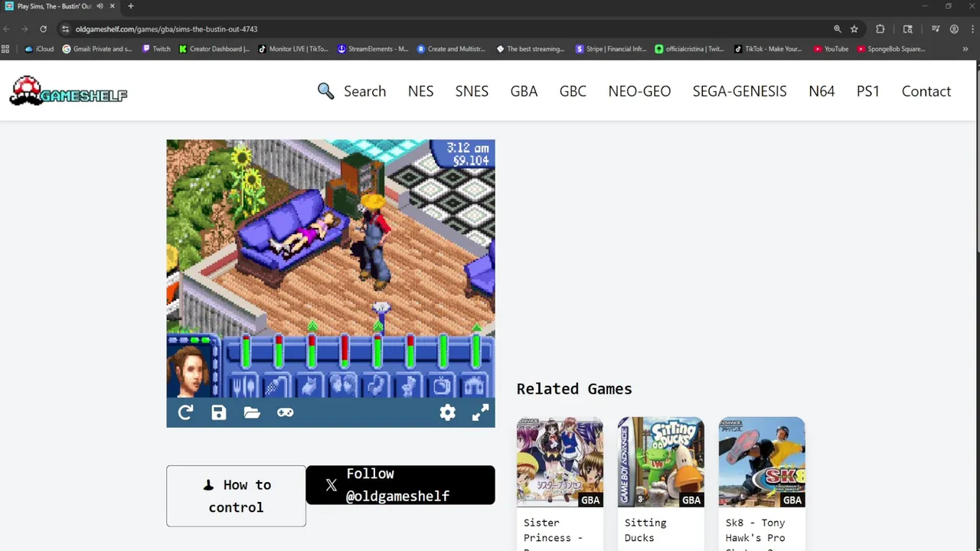Select the social two-faces icon in the HUD
The height and width of the screenshot is (551, 980).
(x=343, y=386)
